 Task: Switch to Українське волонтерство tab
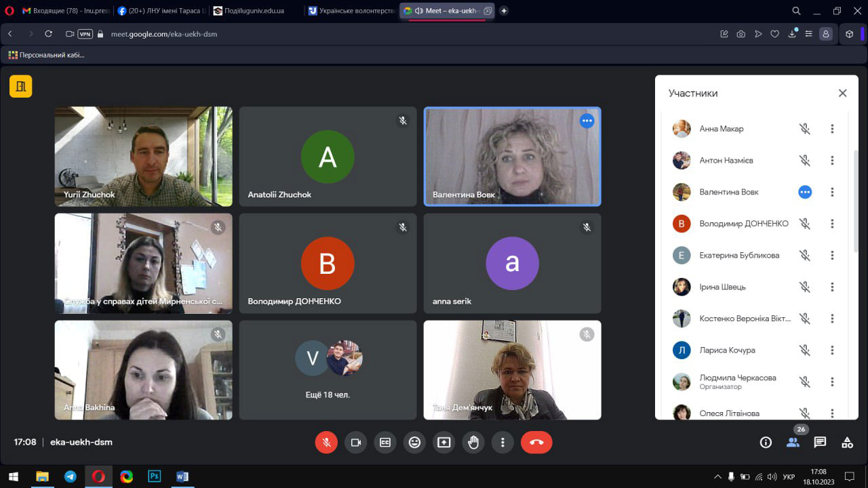point(351,11)
